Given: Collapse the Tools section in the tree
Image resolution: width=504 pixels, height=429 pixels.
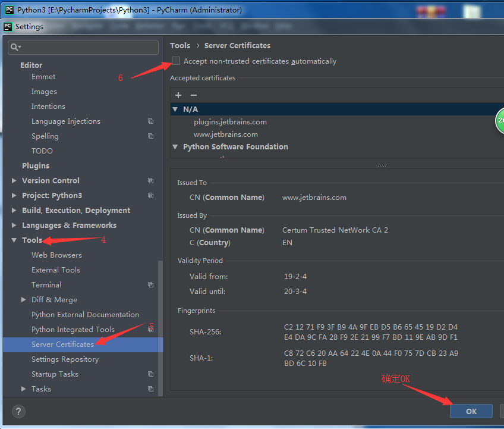Looking at the screenshot, I should point(14,240).
